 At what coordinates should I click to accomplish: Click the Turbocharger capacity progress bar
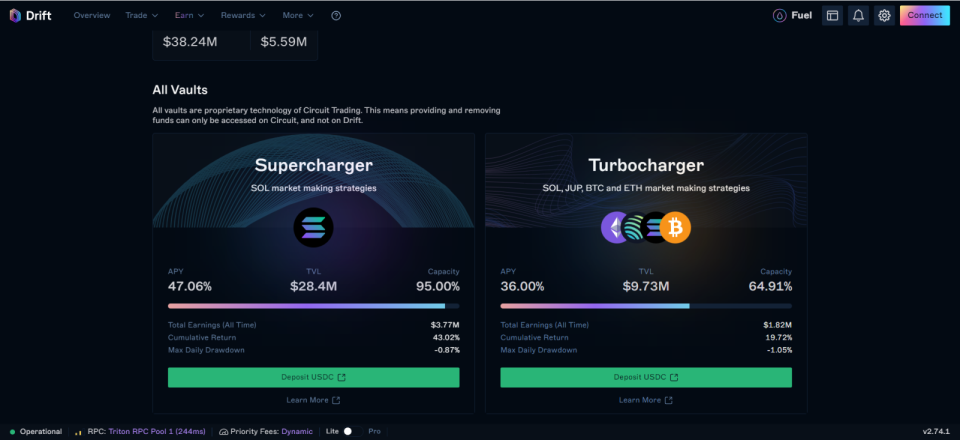pos(646,306)
